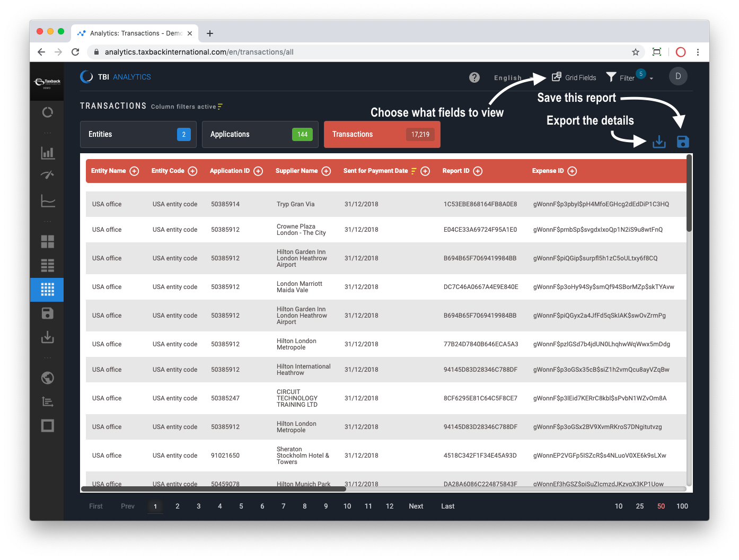739x560 pixels.
Task: Open the table rows list icon in the sidebar
Action: pyautogui.click(x=48, y=265)
